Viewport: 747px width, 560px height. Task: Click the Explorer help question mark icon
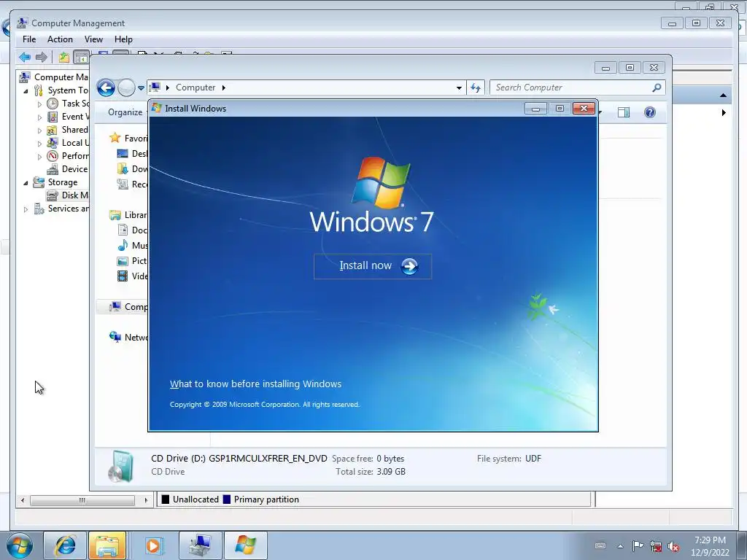click(650, 112)
